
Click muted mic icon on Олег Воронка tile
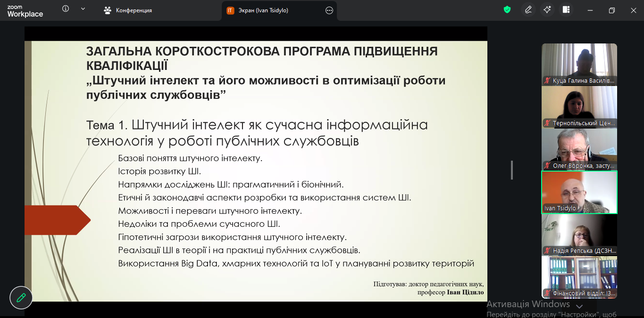pos(548,166)
